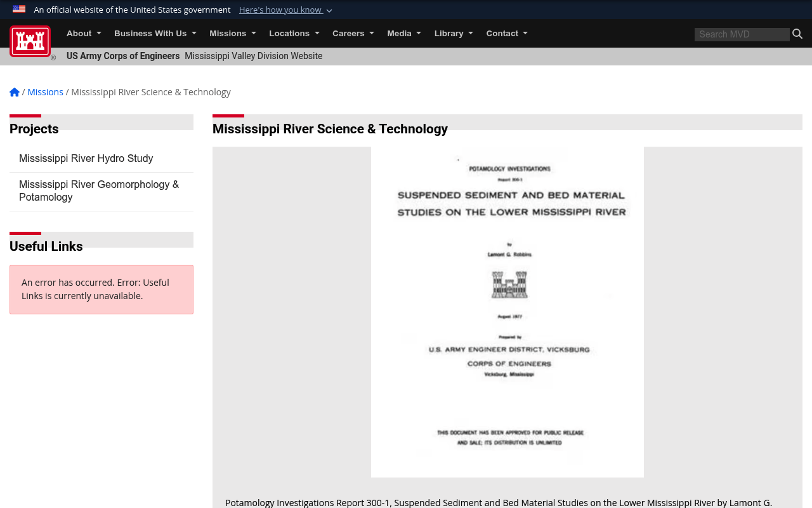Image resolution: width=812 pixels, height=508 pixels.
Task: Open the Contact dropdown
Action: click(507, 33)
